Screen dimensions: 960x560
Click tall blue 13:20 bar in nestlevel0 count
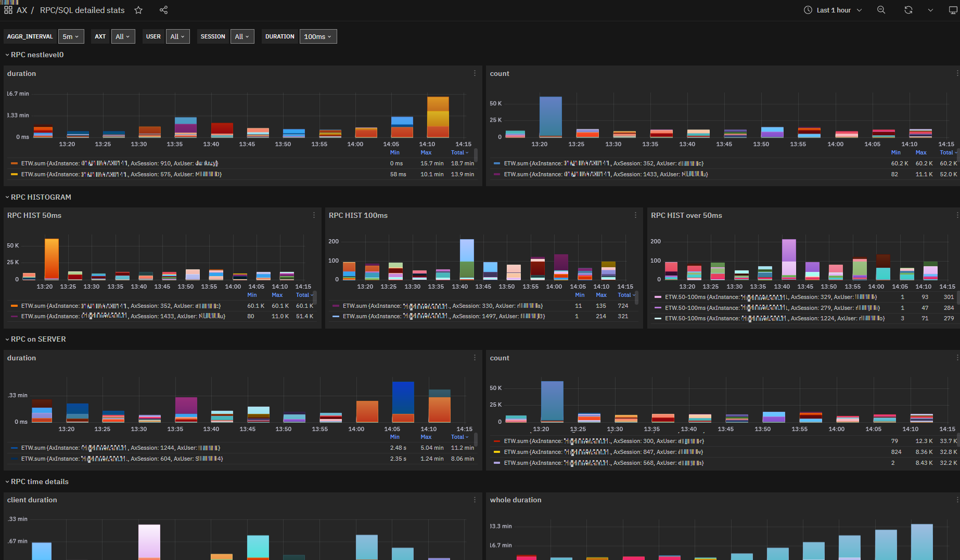click(x=551, y=117)
